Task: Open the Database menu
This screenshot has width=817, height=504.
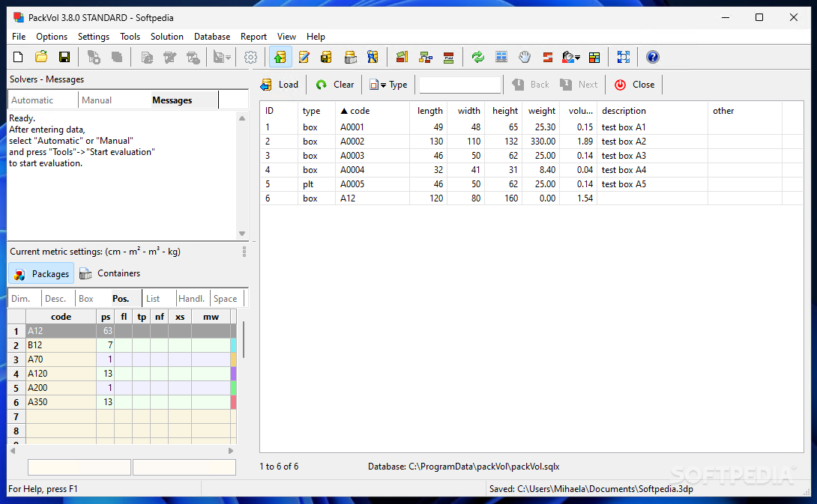Action: pyautogui.click(x=212, y=37)
